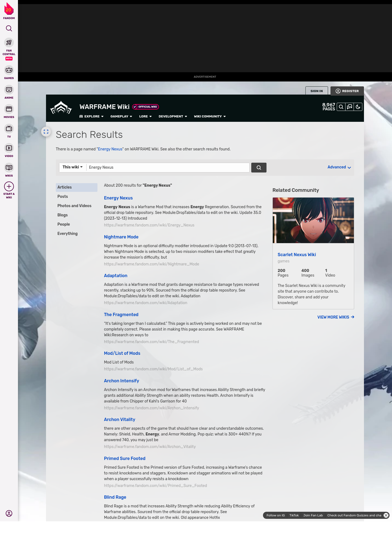Open the Fandom home logo
Screen dimensions: 392x545
pos(9,11)
